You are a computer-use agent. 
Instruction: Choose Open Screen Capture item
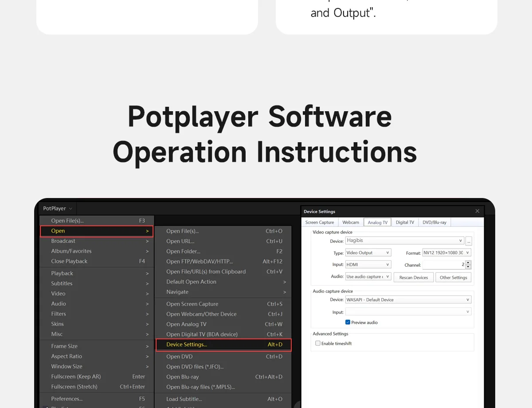[223, 304]
